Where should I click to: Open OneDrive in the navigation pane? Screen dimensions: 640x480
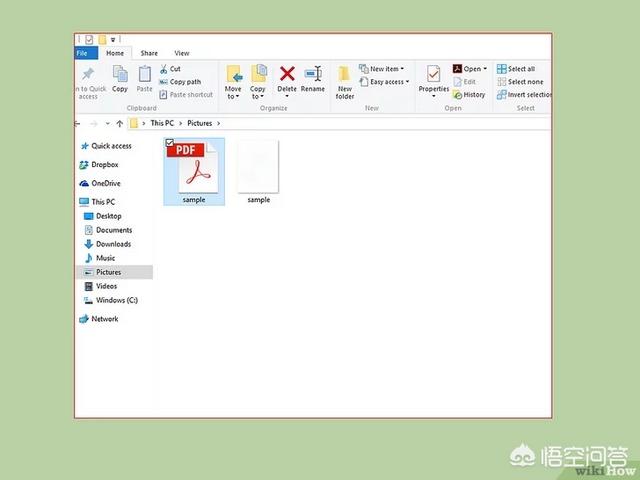pyautogui.click(x=100, y=184)
